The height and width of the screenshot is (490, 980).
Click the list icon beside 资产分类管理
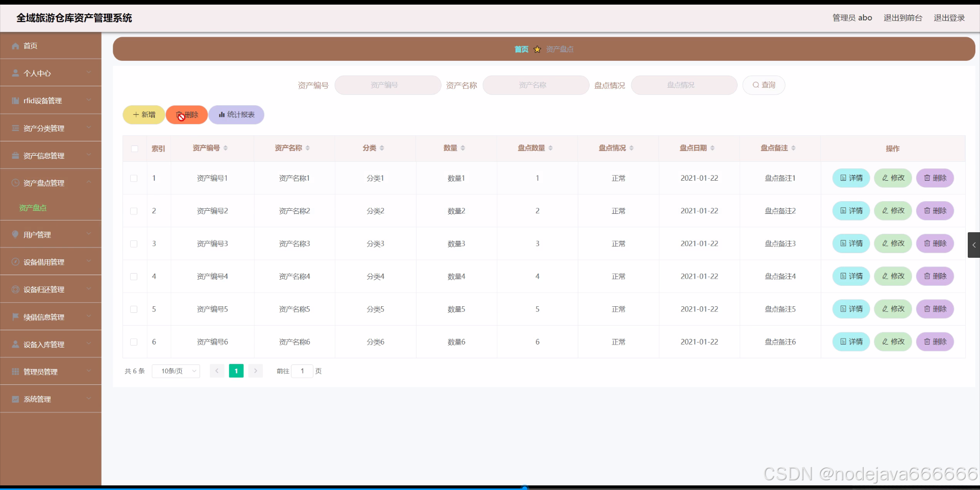click(x=15, y=128)
